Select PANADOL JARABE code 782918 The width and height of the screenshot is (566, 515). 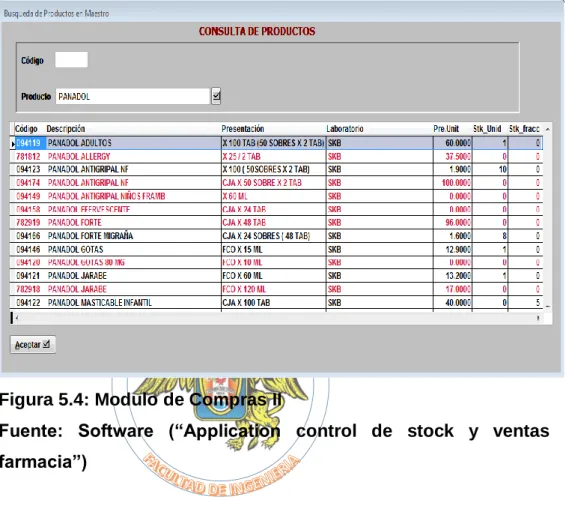pyautogui.click(x=29, y=289)
